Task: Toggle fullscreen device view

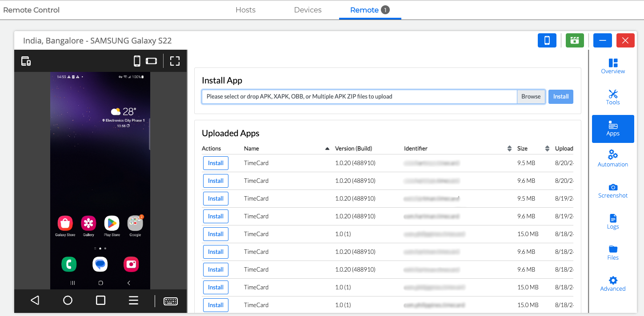Action: 175,61
